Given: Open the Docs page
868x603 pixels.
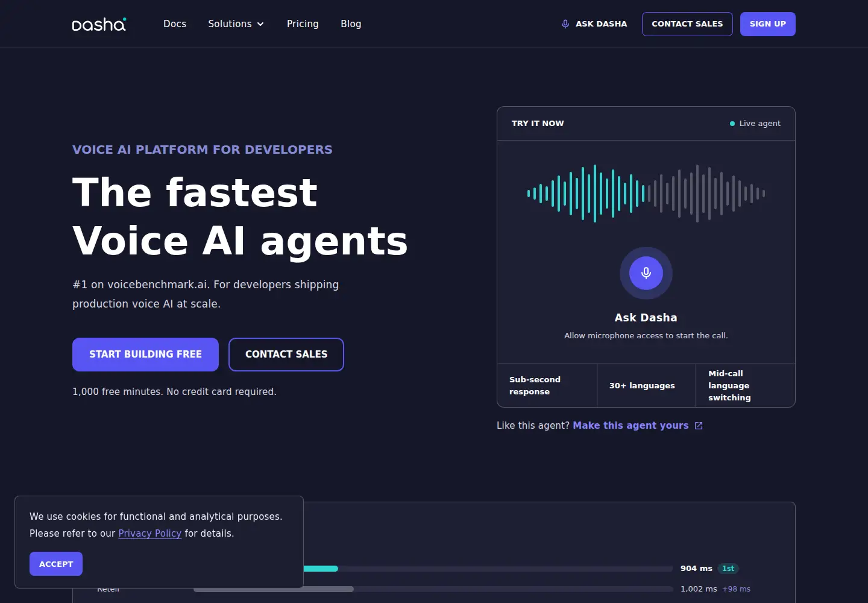Looking at the screenshot, I should click(x=175, y=24).
